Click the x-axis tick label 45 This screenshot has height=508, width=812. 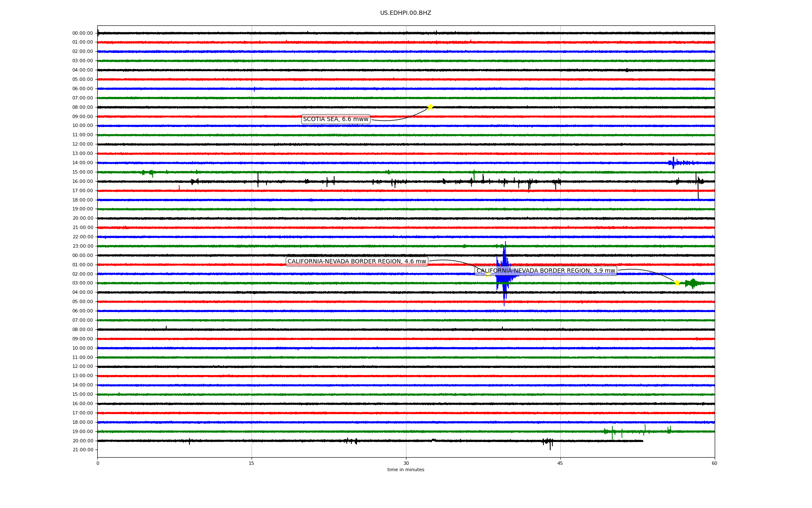(560, 463)
